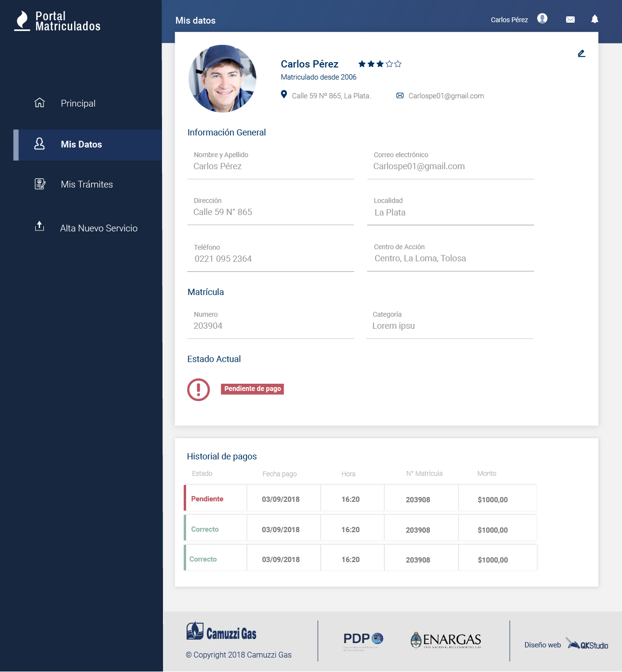Click the fifth empty rating star

click(x=398, y=64)
